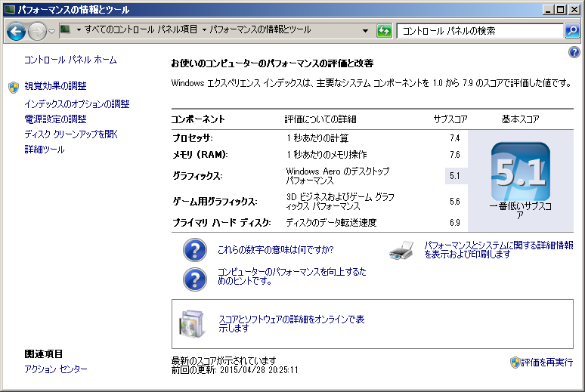Click 一番低いサブスコア caption
The height and width of the screenshot is (392, 585).
tap(520, 211)
